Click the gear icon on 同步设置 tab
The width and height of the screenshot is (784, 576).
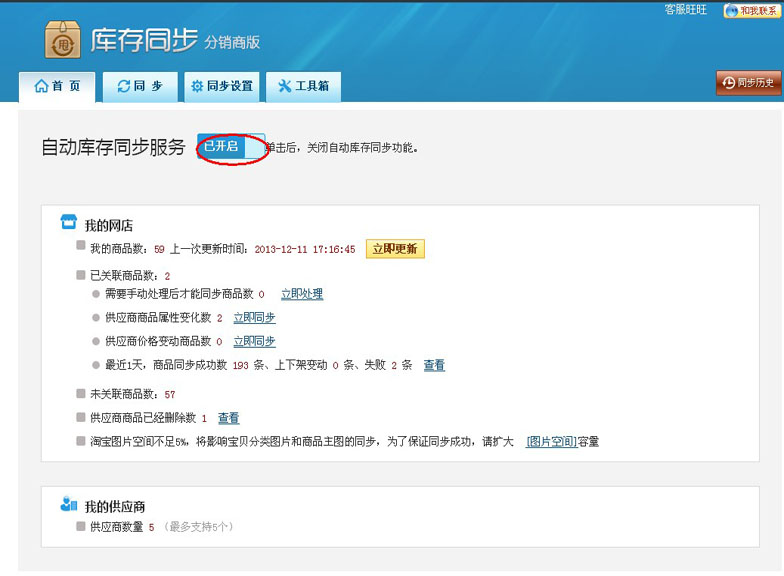[x=197, y=86]
